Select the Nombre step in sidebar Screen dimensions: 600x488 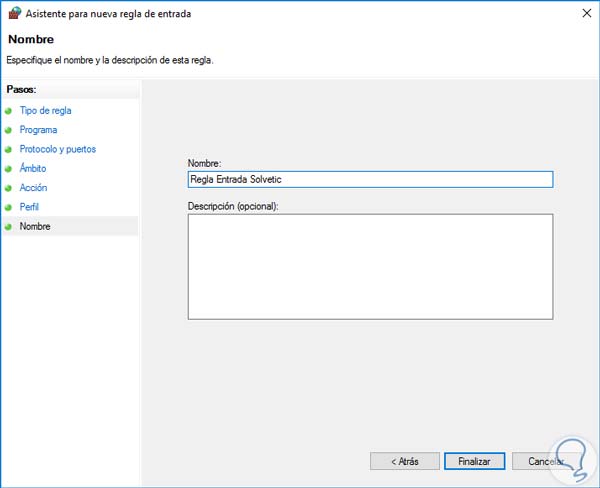(35, 227)
